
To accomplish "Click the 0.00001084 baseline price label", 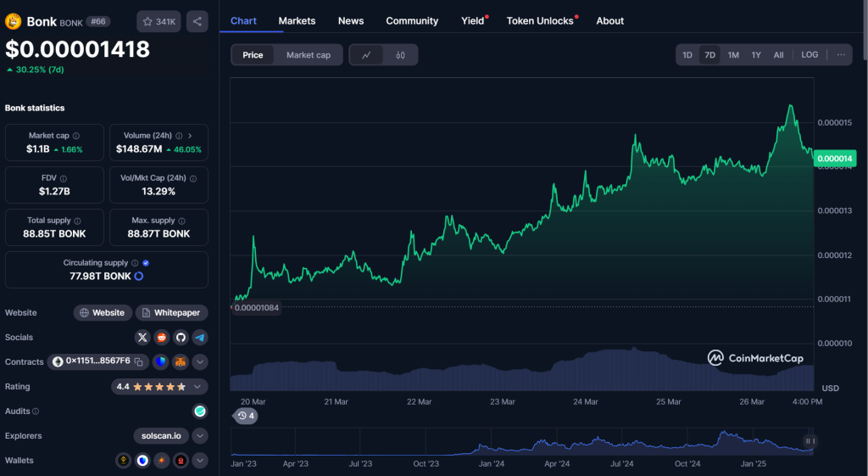I will point(256,307).
